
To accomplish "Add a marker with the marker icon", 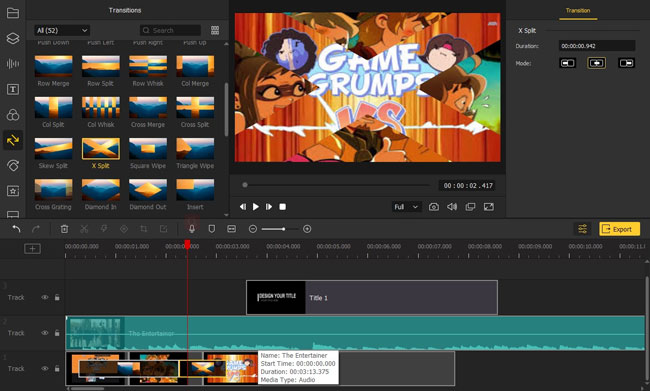I will (211, 229).
